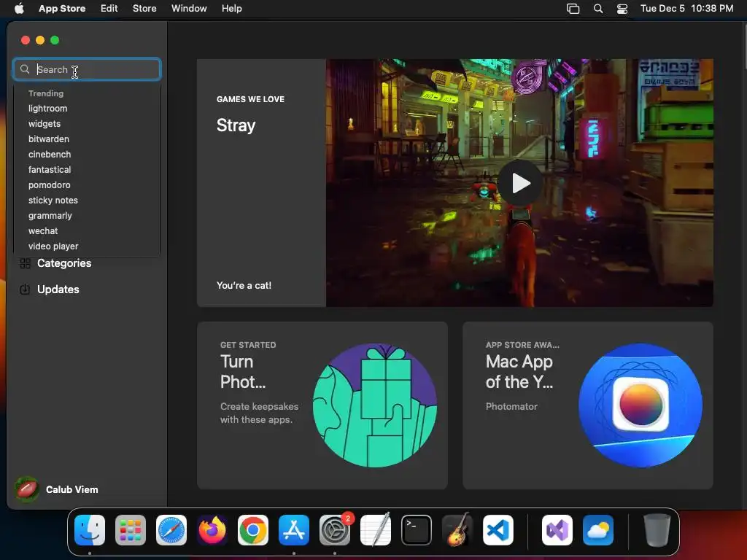Click the Search field in App Store sidebar
Viewport: 747px width, 560px height.
[x=87, y=69]
